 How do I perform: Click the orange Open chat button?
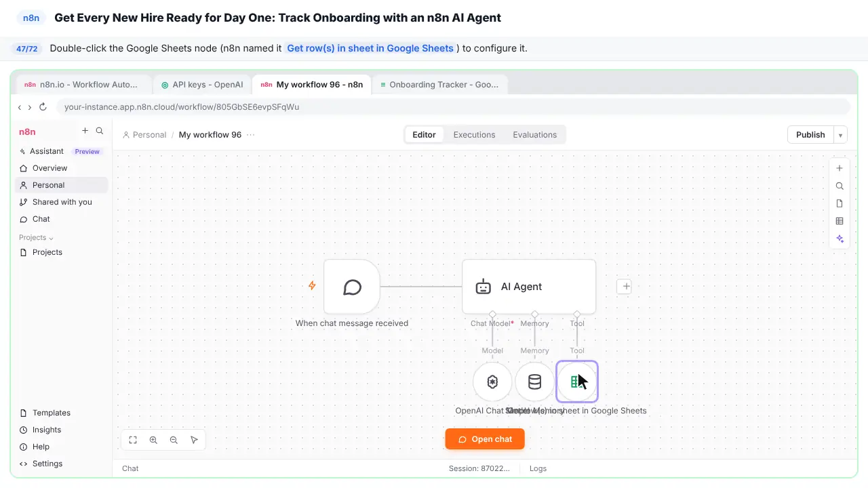point(485,439)
